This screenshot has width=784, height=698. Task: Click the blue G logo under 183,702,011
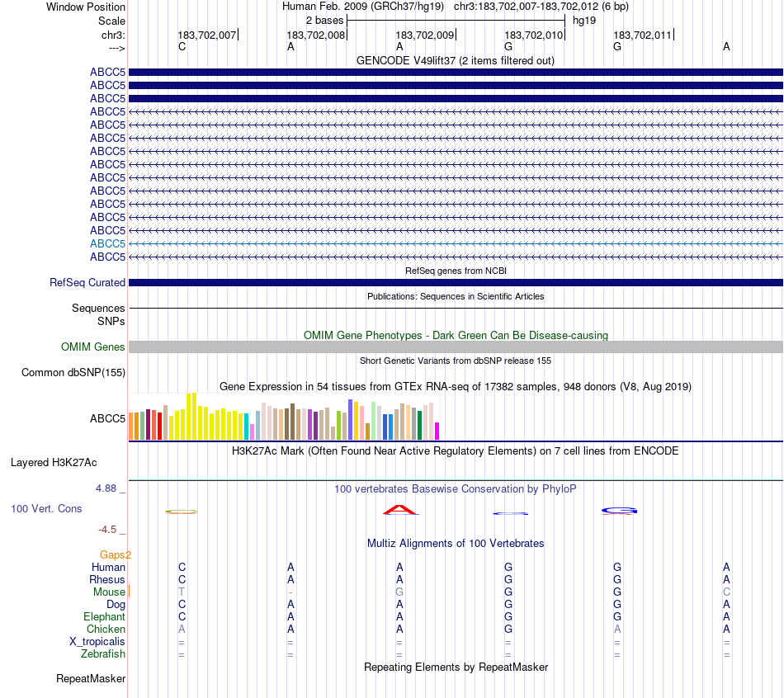[x=619, y=511]
